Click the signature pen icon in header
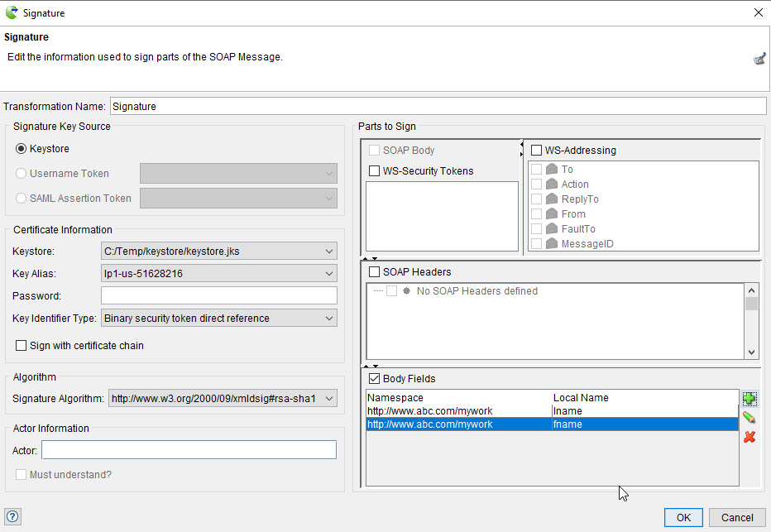Screen dimensions: 771x532 [759, 59]
